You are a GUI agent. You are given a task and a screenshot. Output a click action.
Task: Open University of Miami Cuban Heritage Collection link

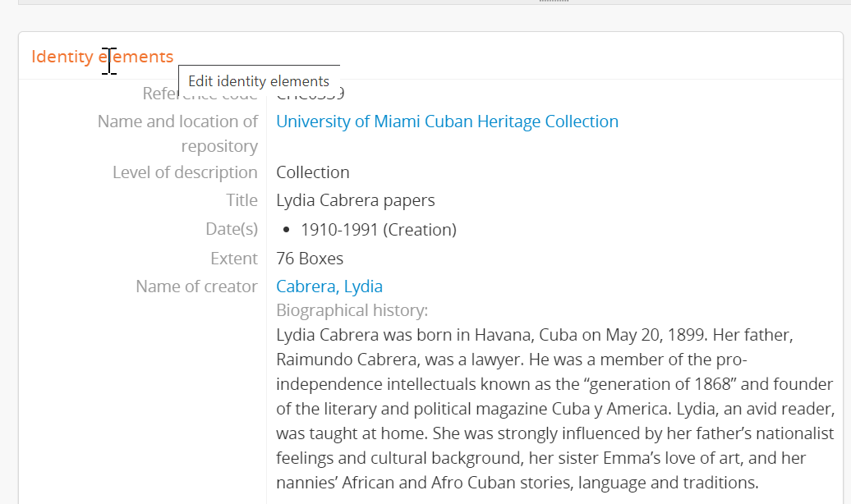coord(447,121)
